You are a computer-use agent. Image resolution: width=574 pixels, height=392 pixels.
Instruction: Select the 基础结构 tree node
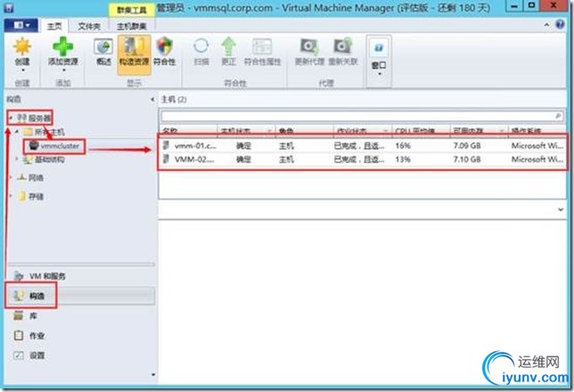[x=44, y=159]
